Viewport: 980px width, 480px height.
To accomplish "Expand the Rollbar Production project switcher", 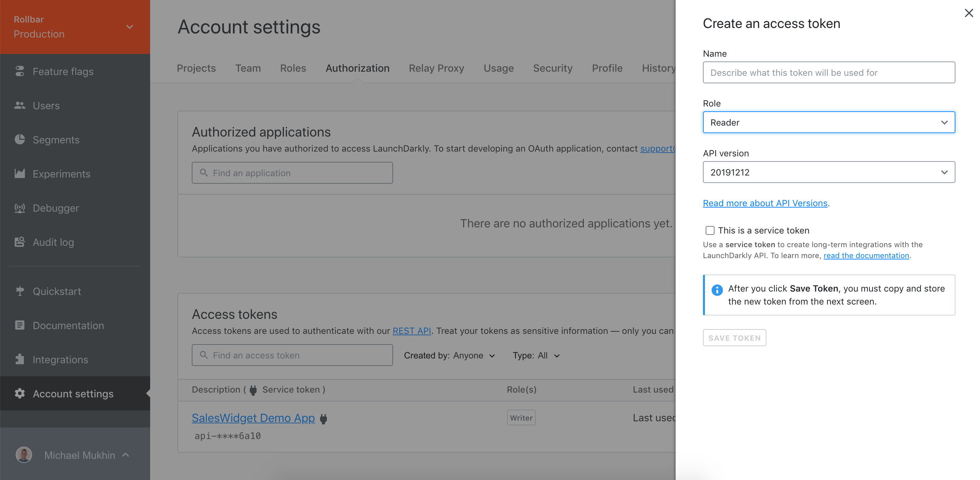I will coord(129,27).
